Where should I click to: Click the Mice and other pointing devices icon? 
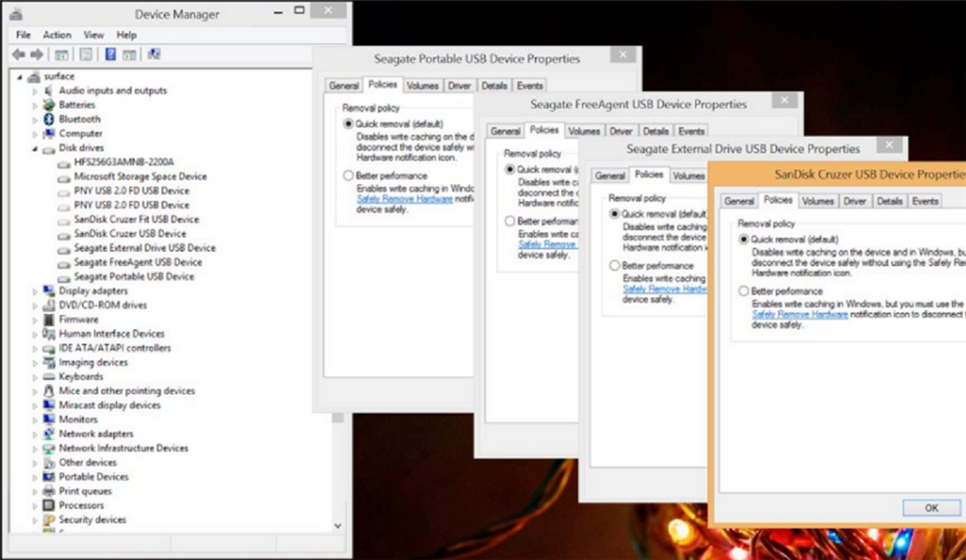49,390
